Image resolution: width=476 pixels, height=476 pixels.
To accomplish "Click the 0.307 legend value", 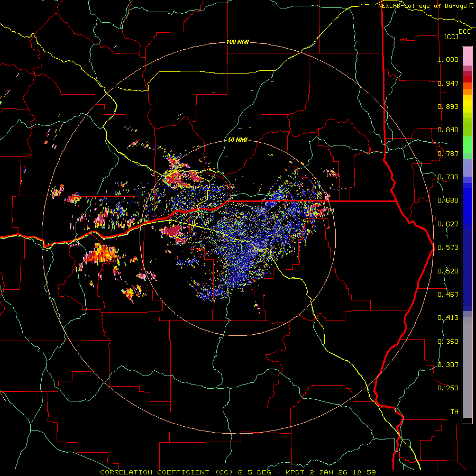I will pyautogui.click(x=448, y=365).
